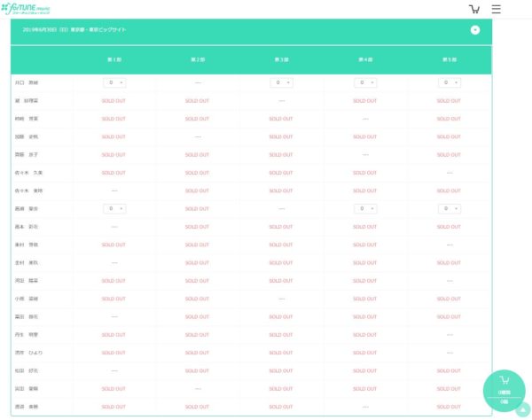Open the floating green cart button
This screenshot has height=420, width=532.
pos(504,391)
